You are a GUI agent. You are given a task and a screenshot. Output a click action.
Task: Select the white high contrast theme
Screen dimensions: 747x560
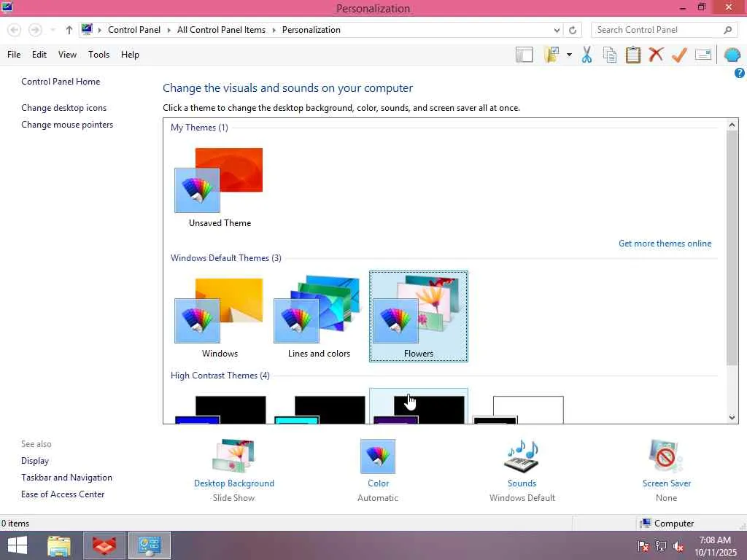tap(519, 410)
